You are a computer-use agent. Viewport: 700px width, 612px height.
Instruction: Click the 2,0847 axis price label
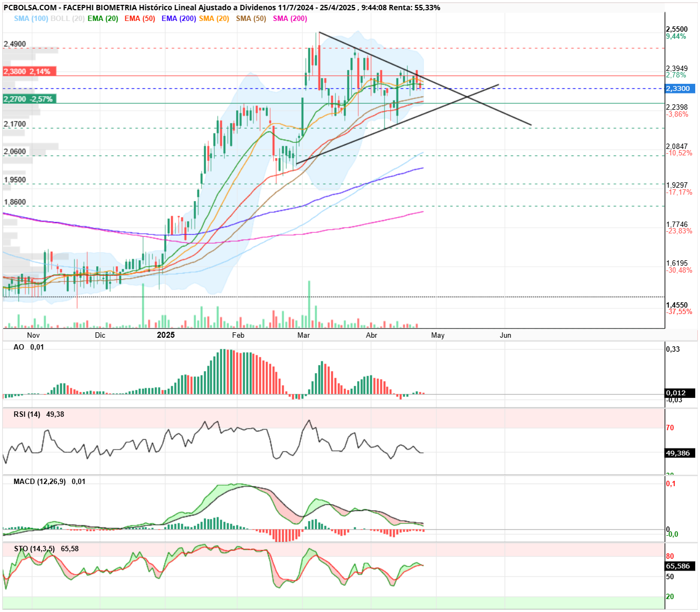pyautogui.click(x=677, y=146)
